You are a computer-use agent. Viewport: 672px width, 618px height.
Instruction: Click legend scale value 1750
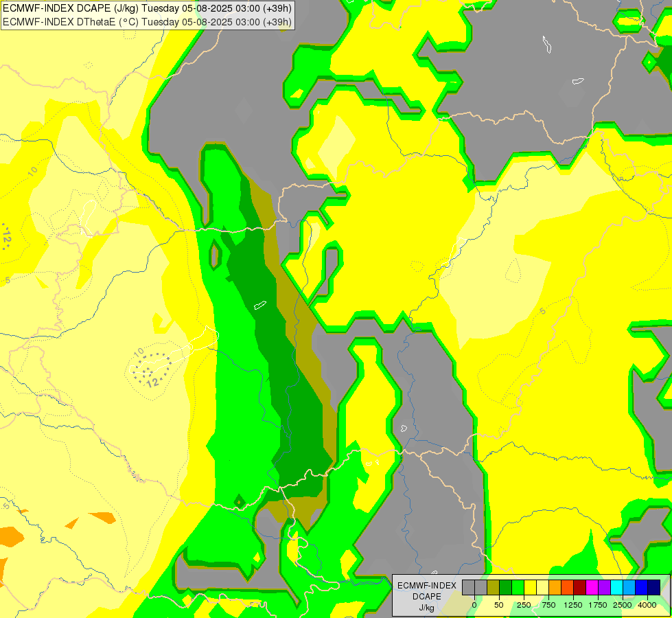tap(598, 605)
